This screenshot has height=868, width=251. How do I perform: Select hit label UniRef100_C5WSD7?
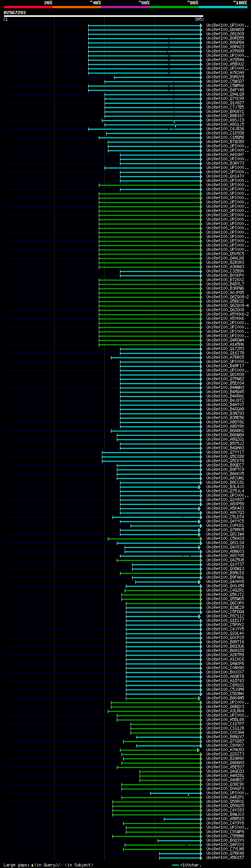225,81
